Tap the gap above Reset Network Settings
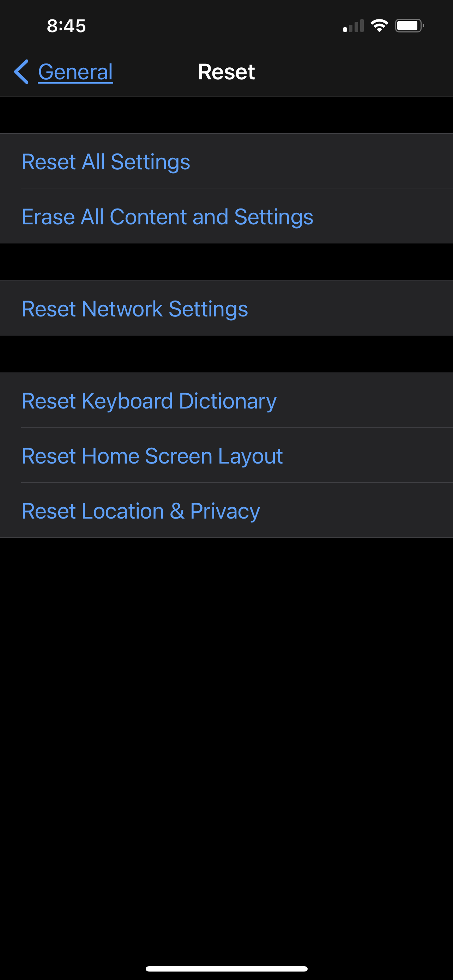Screen dimensions: 453x980 coord(226,262)
